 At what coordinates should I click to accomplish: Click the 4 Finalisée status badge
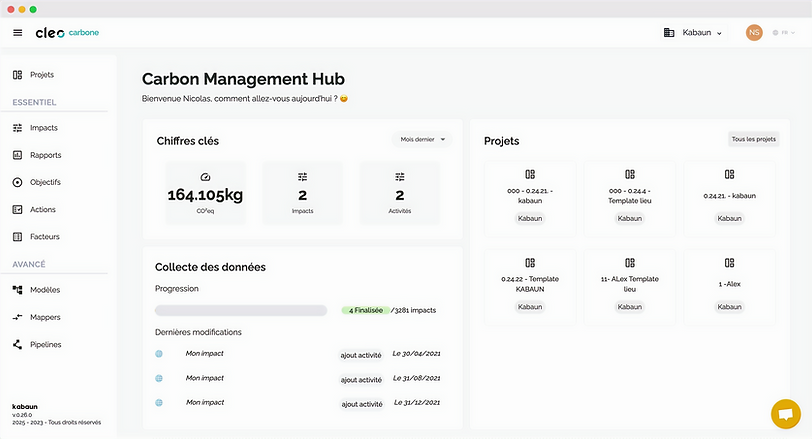(366, 310)
